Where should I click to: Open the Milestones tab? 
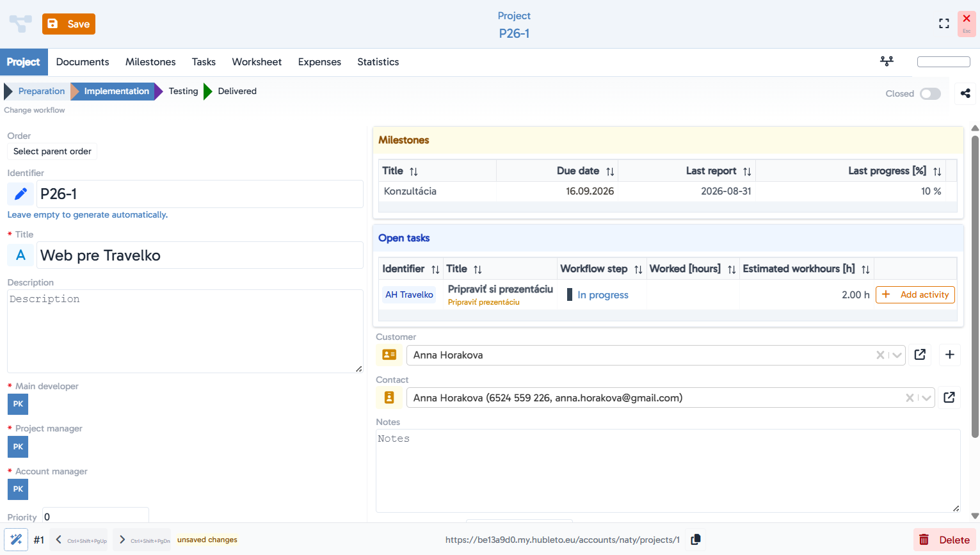150,62
